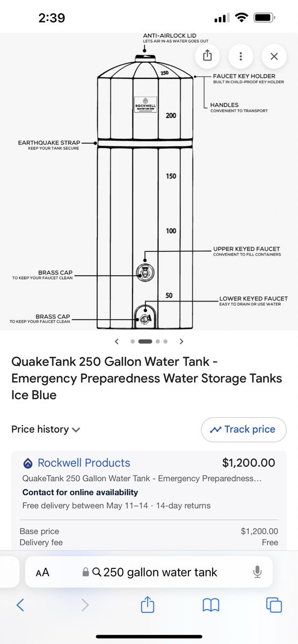The image size is (298, 644).
Task: Tap the QuakeTank diagram product image
Action: tap(149, 181)
